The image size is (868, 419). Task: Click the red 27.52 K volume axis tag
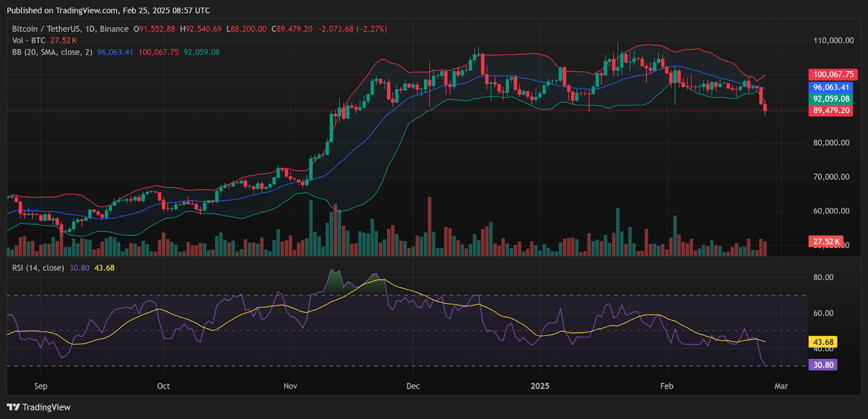(826, 241)
